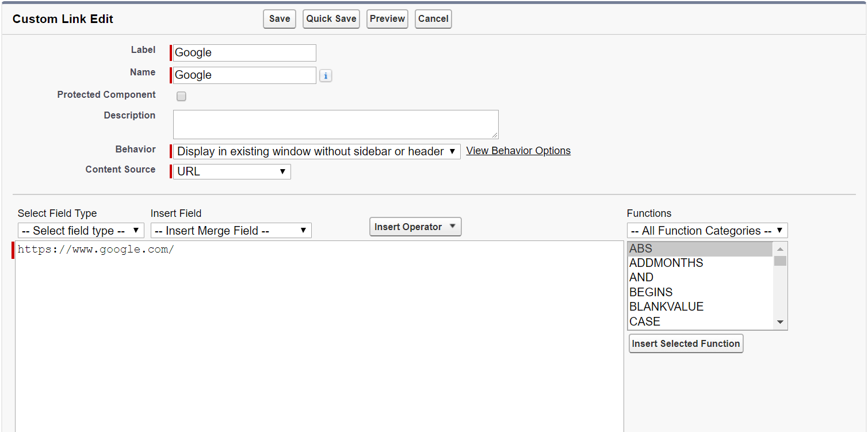Image resolution: width=868 pixels, height=432 pixels.
Task: Open the Select field type dropdown
Action: coord(81,231)
